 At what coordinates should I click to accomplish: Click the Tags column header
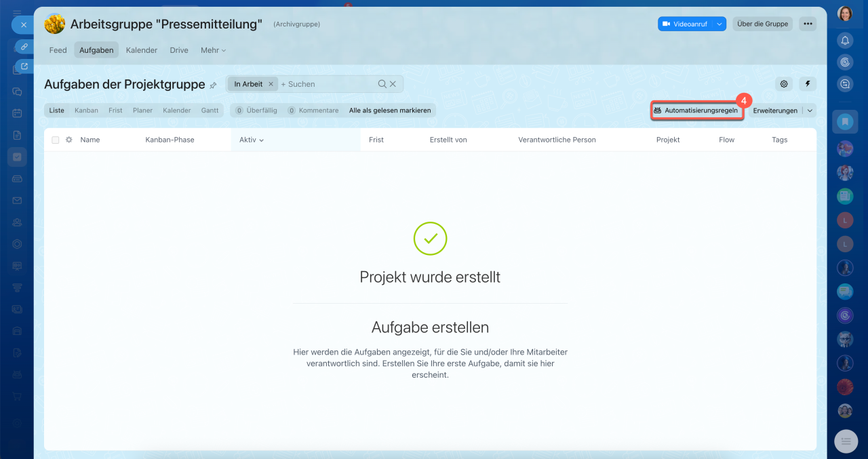[x=779, y=140]
